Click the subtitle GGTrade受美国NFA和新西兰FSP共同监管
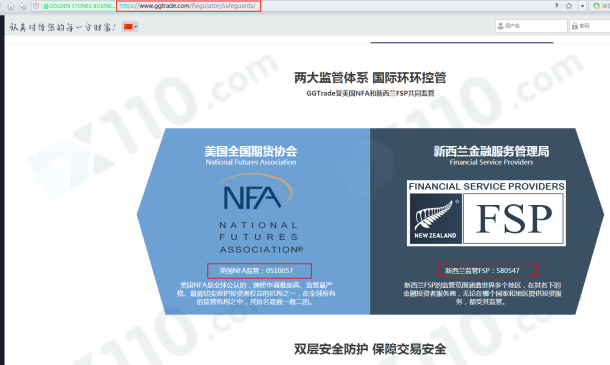 [370, 93]
